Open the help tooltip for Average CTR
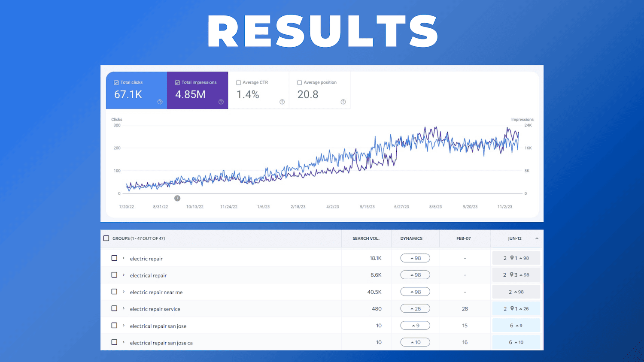Screen dimensions: 644x362 coord(282,102)
